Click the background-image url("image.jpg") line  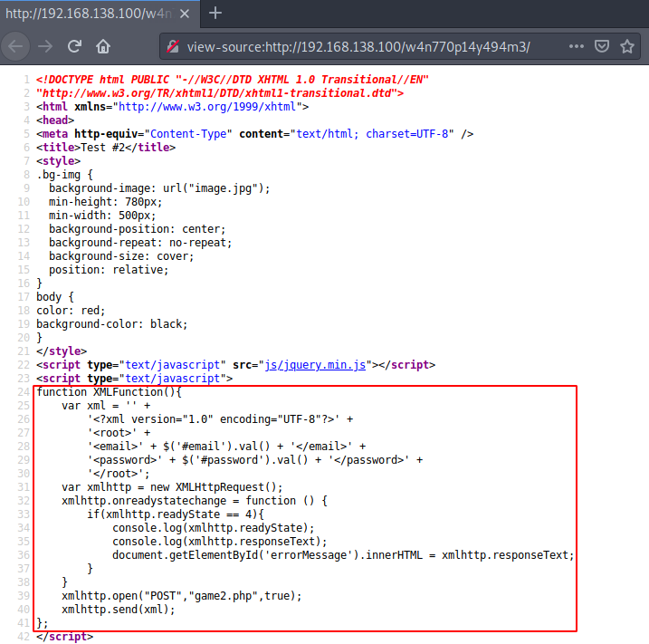tap(159, 188)
